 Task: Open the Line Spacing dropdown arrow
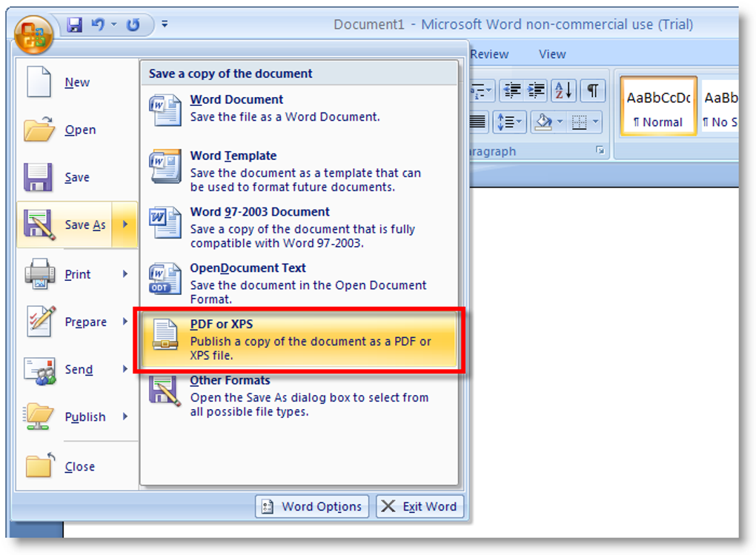point(520,122)
